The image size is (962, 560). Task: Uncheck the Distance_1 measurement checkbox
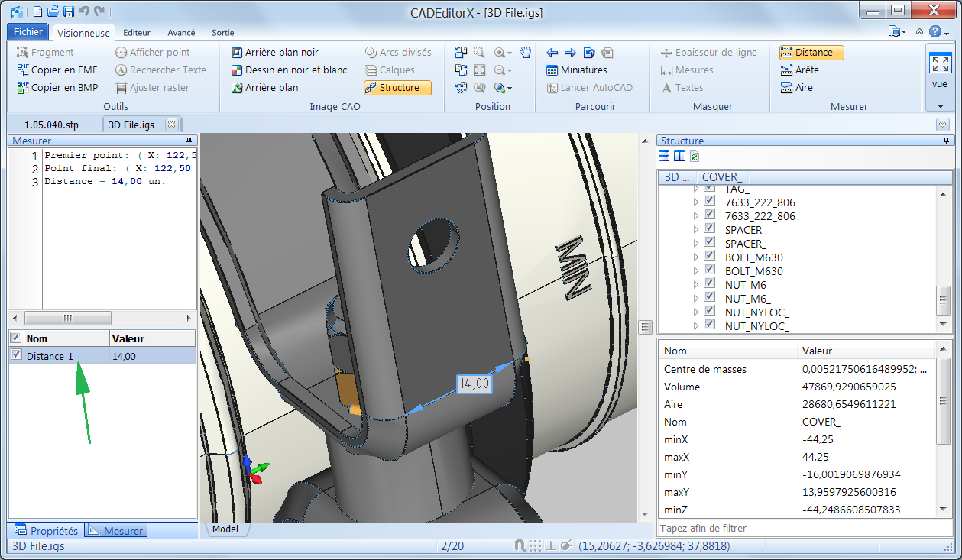[x=17, y=355]
